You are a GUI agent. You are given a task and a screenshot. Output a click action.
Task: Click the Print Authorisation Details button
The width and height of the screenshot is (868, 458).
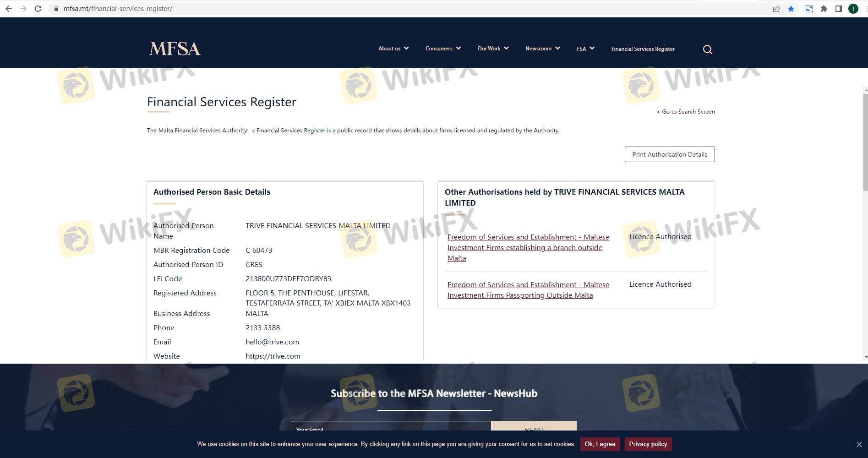669,154
